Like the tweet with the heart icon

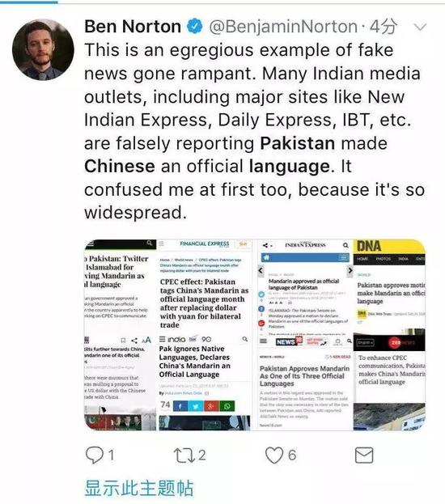(x=274, y=455)
